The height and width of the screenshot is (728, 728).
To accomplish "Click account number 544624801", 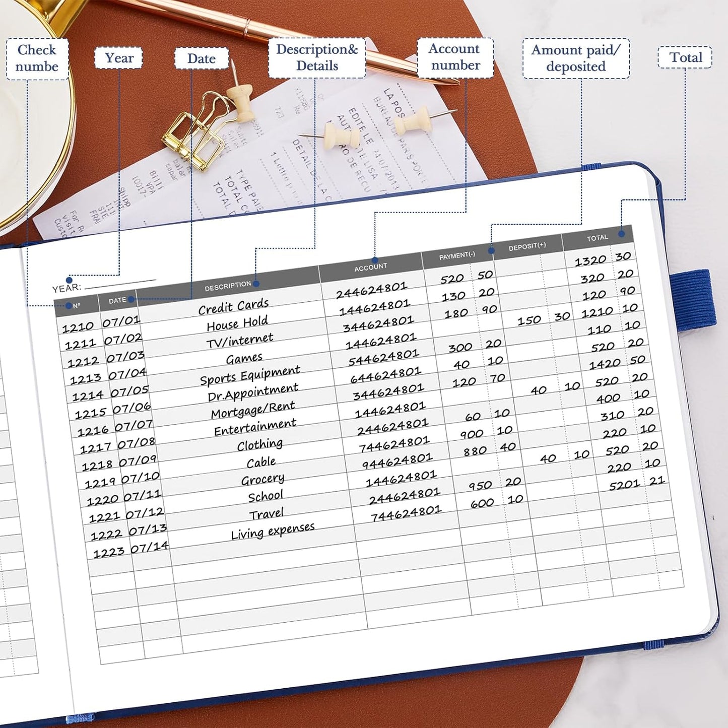I will (384, 357).
